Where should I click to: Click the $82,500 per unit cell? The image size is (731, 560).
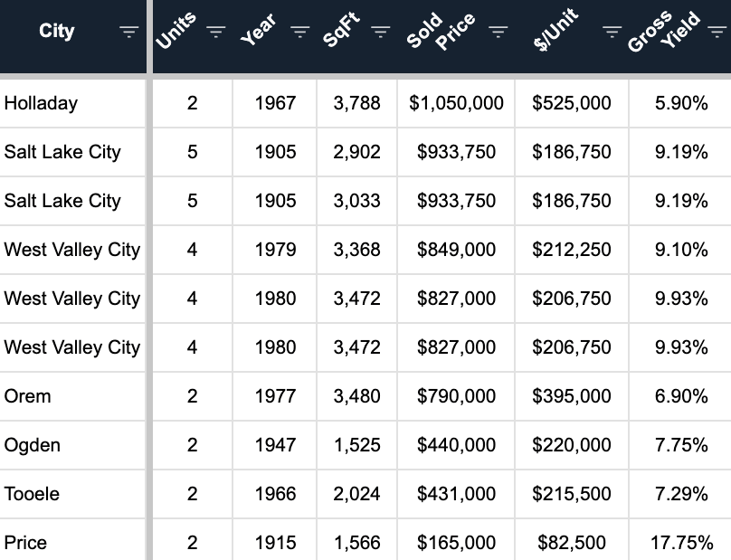572,543
